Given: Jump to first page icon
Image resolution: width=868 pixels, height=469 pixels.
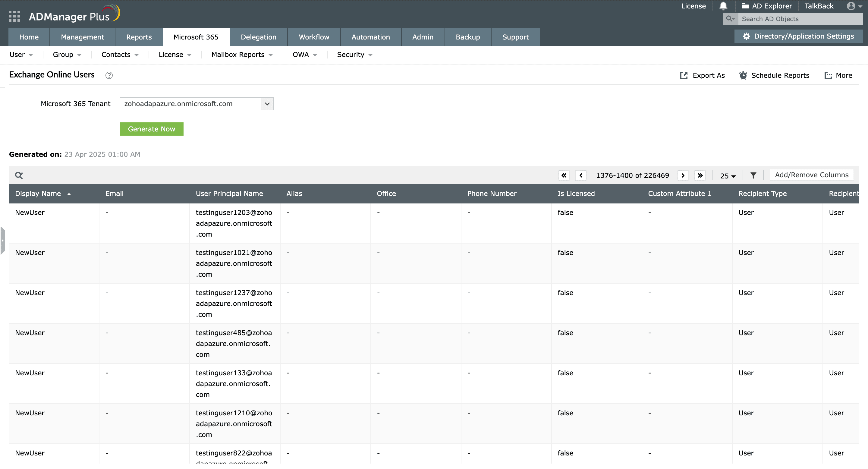Looking at the screenshot, I should 564,175.
